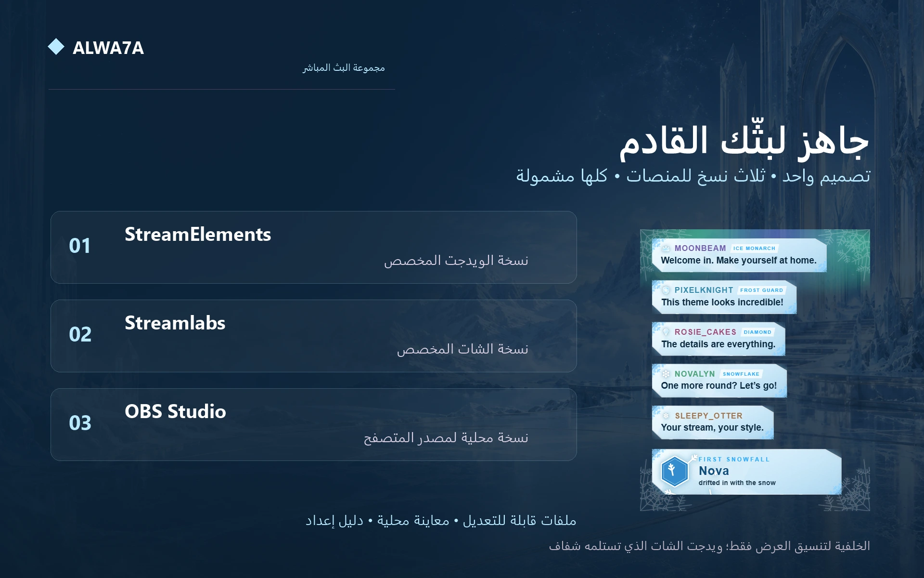Click the DIAMOND role tag
The width and height of the screenshot is (924, 578).
(757, 332)
